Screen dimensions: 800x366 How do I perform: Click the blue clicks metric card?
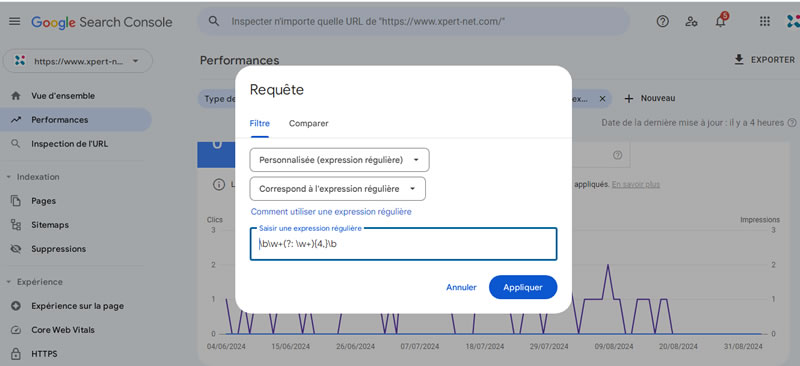[x=216, y=155]
